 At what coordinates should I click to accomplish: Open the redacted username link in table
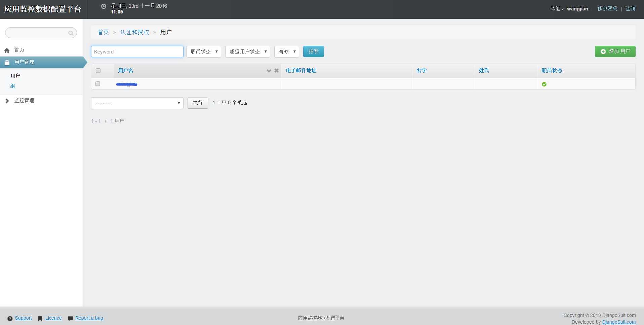[x=127, y=84]
